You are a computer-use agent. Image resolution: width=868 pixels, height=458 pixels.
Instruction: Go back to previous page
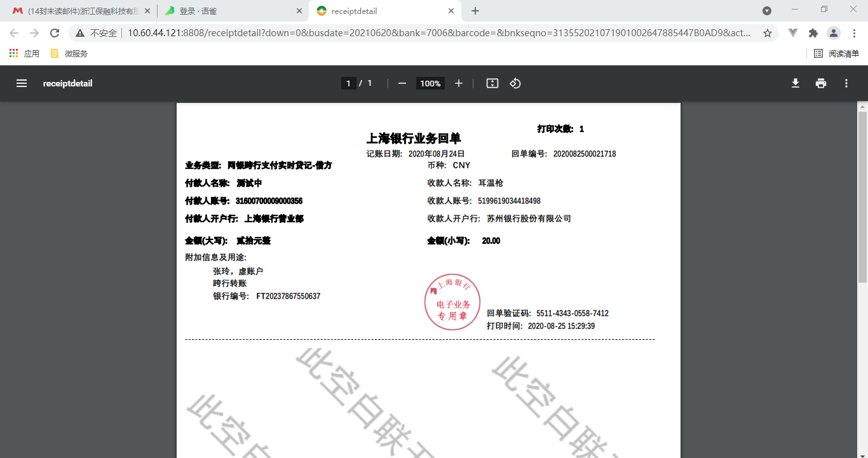click(14, 33)
